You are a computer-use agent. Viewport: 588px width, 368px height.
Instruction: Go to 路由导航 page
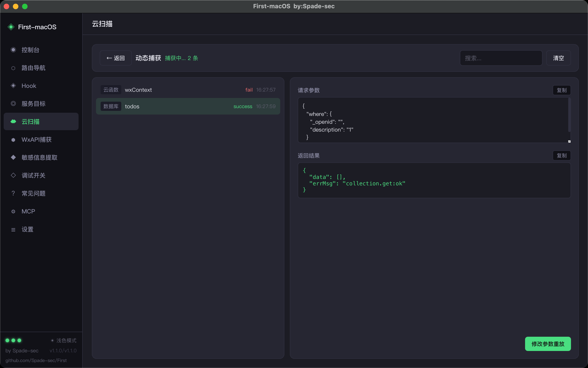point(41,68)
